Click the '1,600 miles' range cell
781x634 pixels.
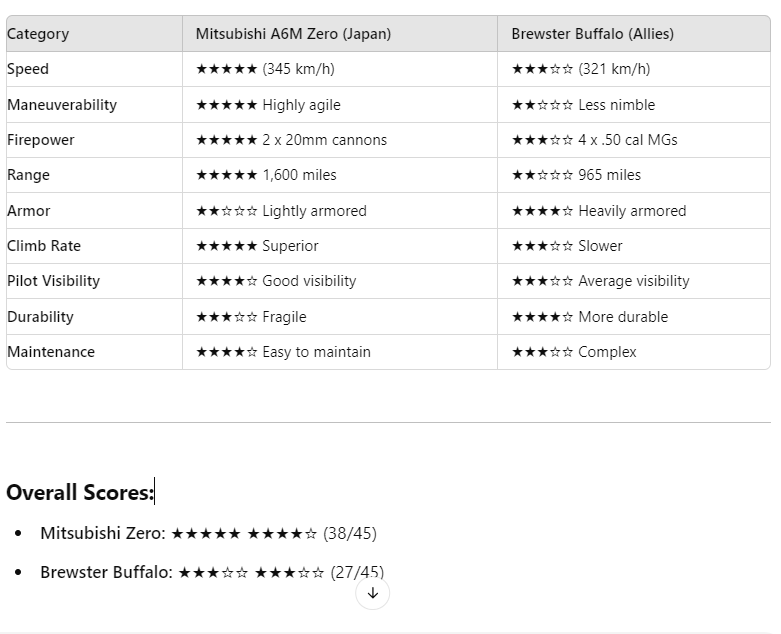point(340,175)
